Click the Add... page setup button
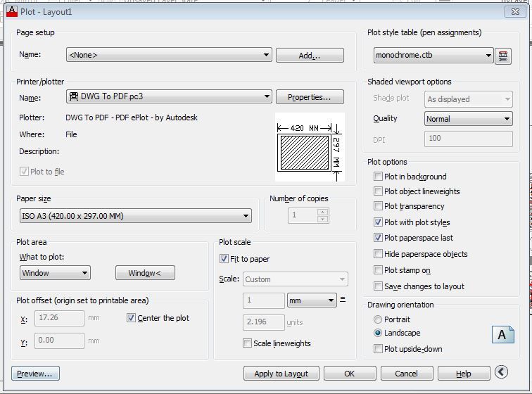 coord(310,56)
